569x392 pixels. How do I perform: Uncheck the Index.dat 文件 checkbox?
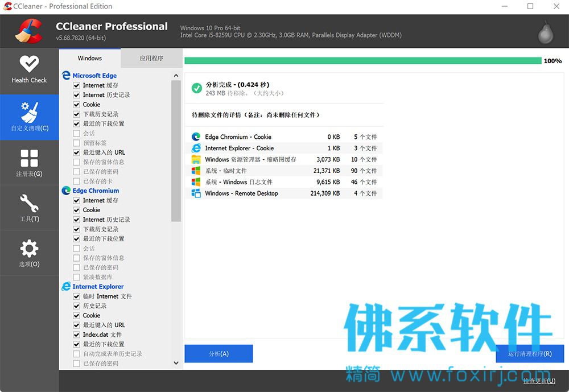point(77,335)
